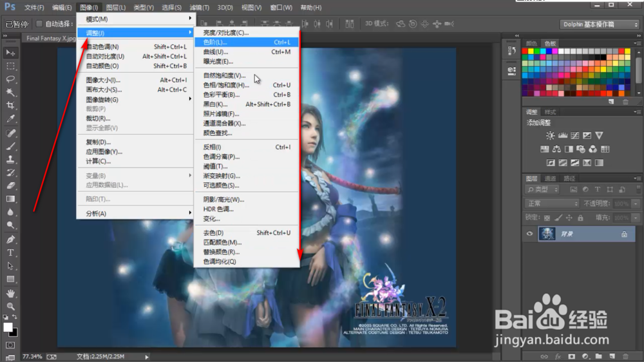Image resolution: width=644 pixels, height=362 pixels.
Task: Open the layer blend mode 正常 dropdown
Action: point(553,204)
